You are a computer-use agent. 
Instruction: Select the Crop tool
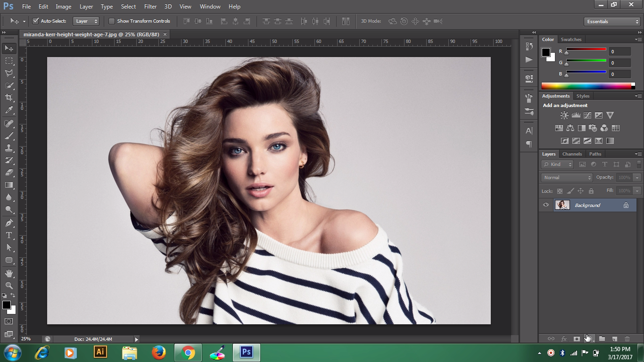tap(9, 98)
